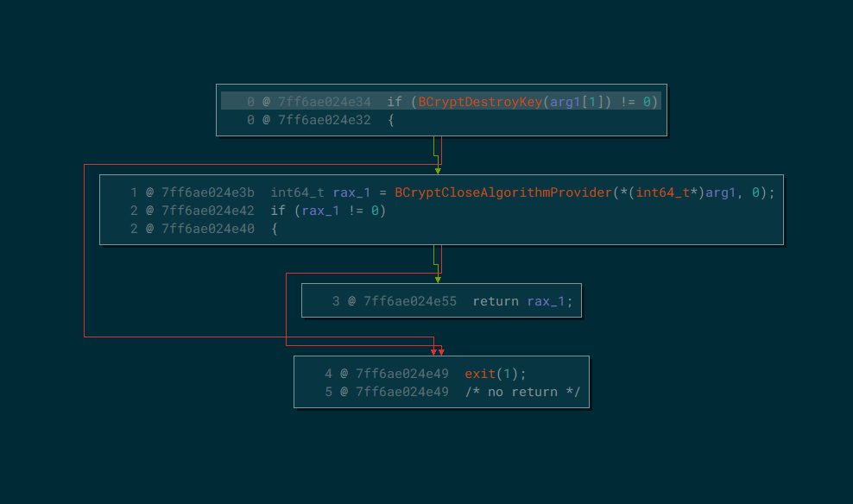
Task: Select the (int64_t*) cast before arg1
Action: (667, 192)
